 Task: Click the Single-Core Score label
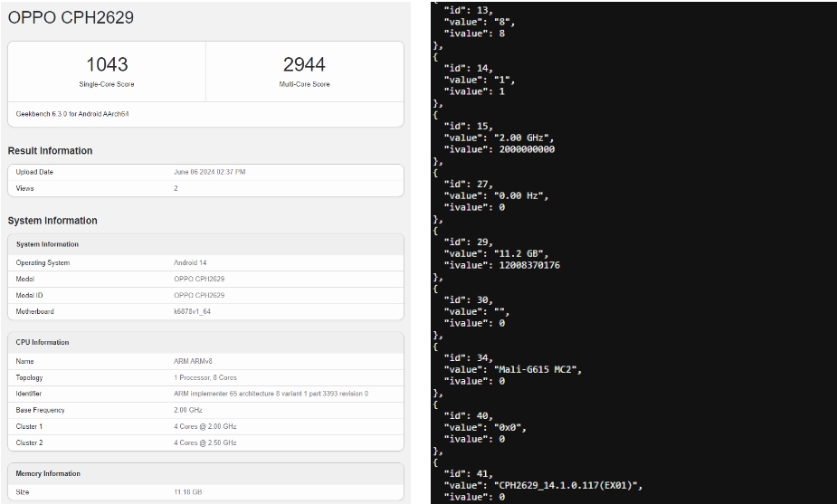[x=107, y=84]
